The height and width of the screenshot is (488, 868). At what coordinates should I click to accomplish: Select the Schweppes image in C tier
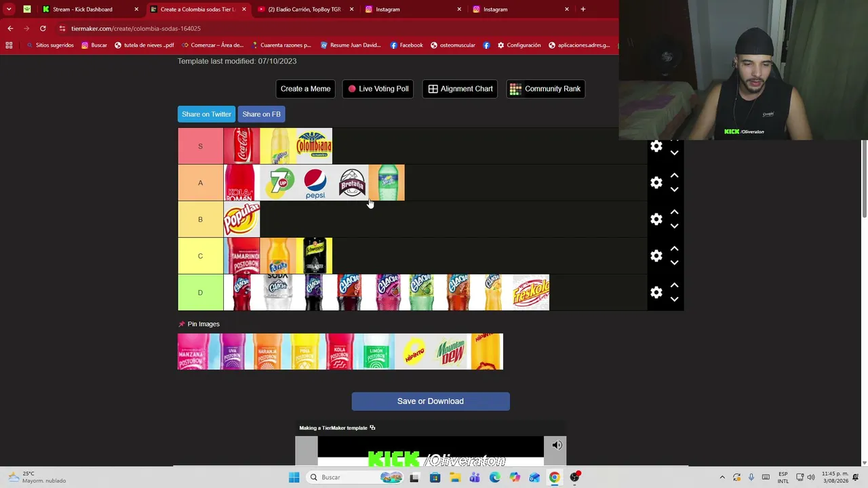point(314,256)
